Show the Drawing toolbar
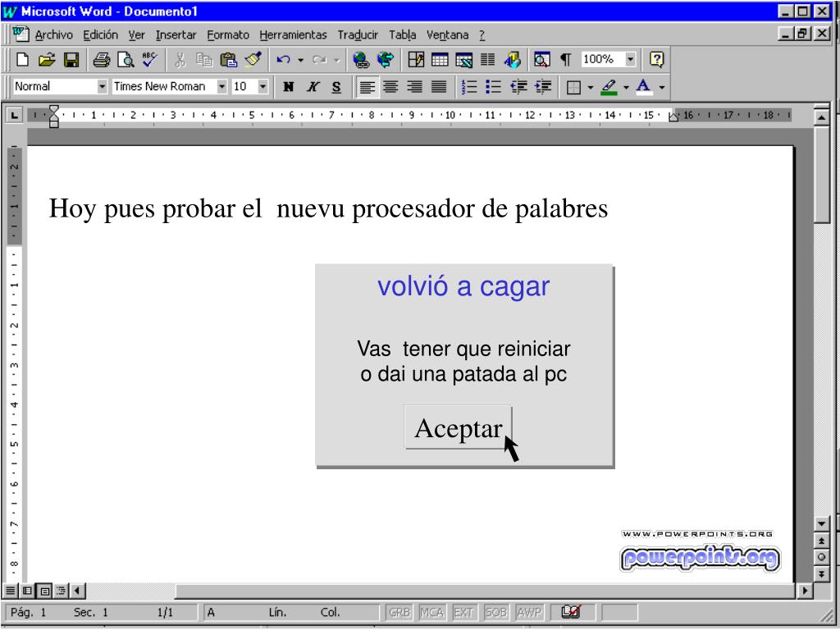This screenshot has height=630, width=840. (x=512, y=59)
